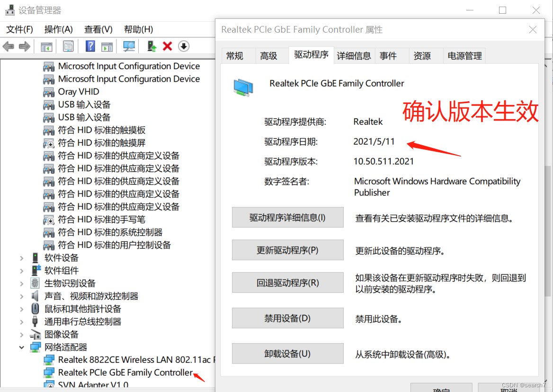Switch to the 电源管理 tab

[465, 56]
